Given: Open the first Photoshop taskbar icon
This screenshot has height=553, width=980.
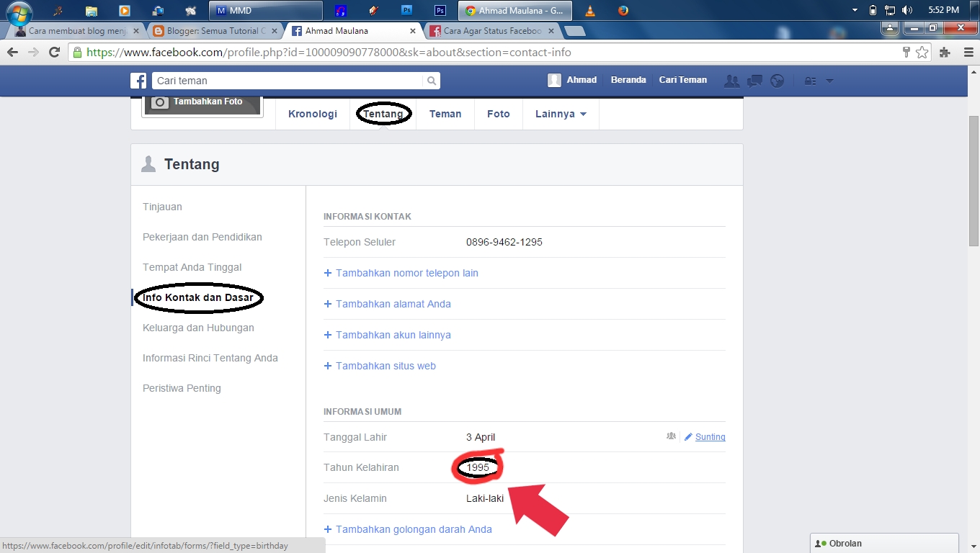Looking at the screenshot, I should click(407, 11).
